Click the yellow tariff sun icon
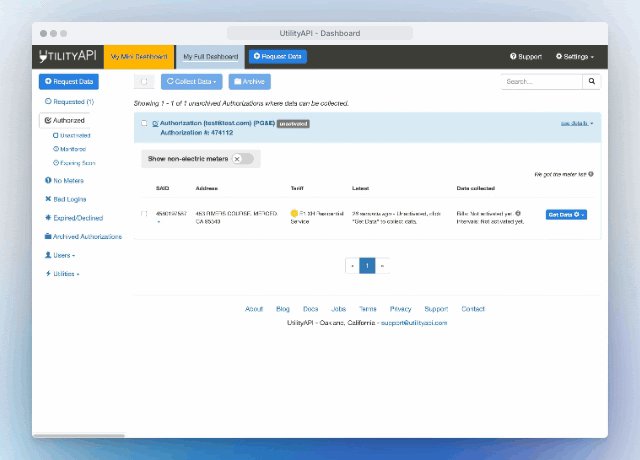The height and width of the screenshot is (460, 640). (x=294, y=213)
